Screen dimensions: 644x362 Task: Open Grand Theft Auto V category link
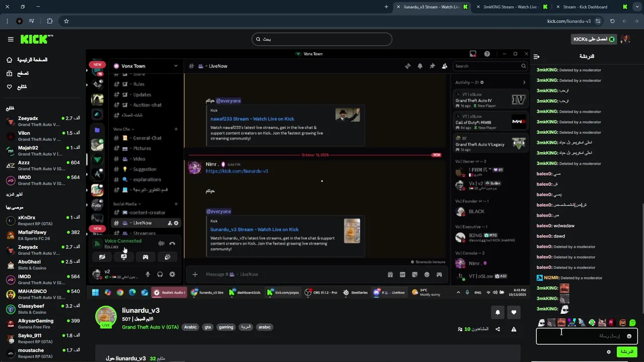(x=150, y=327)
